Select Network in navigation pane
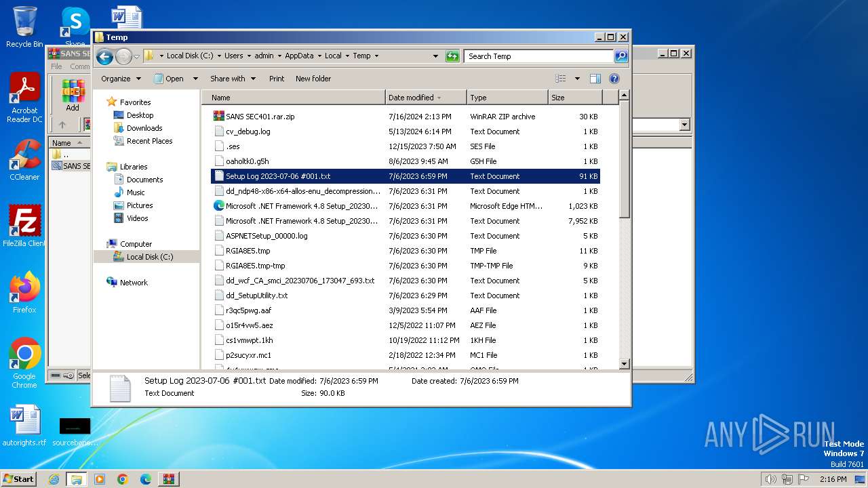The image size is (868, 488). click(134, 283)
